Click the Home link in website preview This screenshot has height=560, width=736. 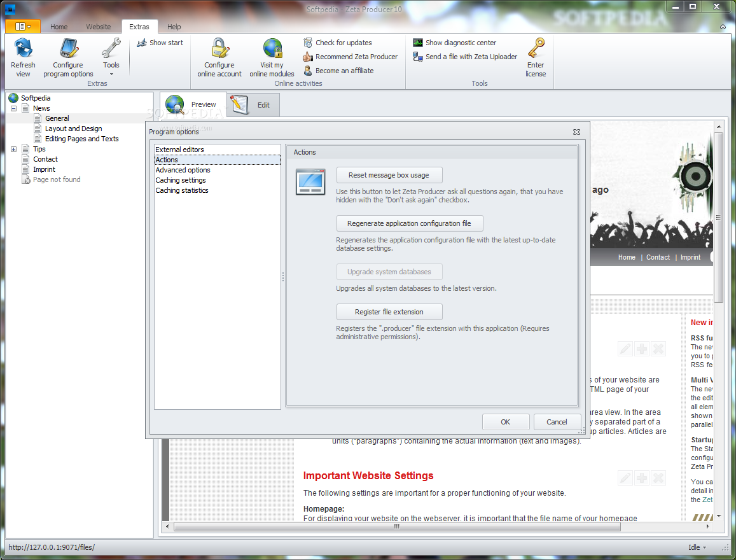(627, 257)
